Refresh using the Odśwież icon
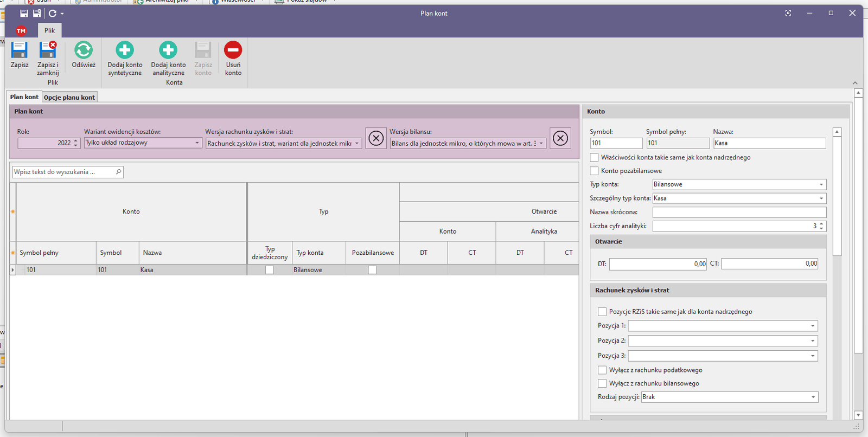 tap(84, 50)
